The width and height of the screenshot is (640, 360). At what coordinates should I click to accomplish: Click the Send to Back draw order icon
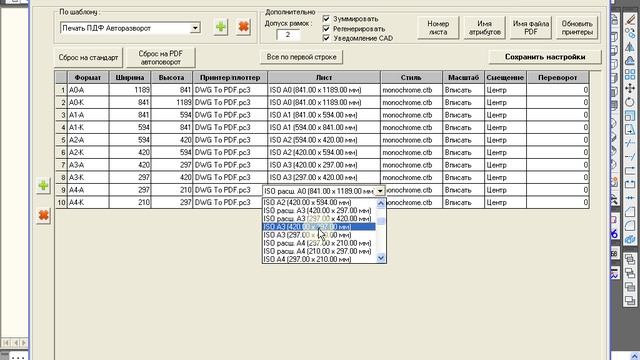630,273
